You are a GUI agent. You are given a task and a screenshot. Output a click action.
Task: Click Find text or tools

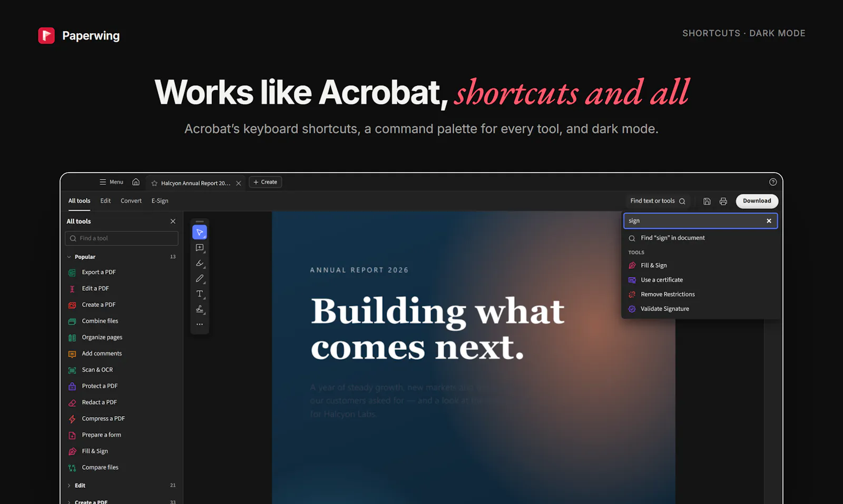[x=658, y=201]
